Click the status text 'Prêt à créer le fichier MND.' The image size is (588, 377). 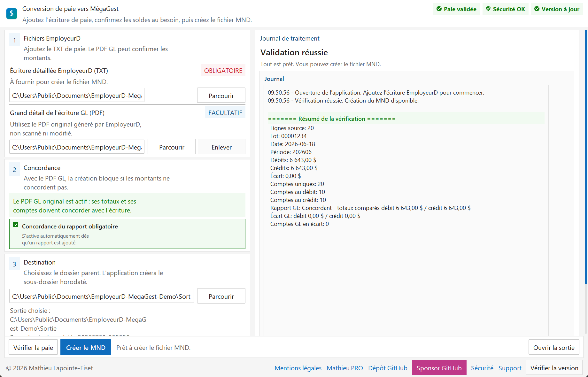[x=153, y=348]
